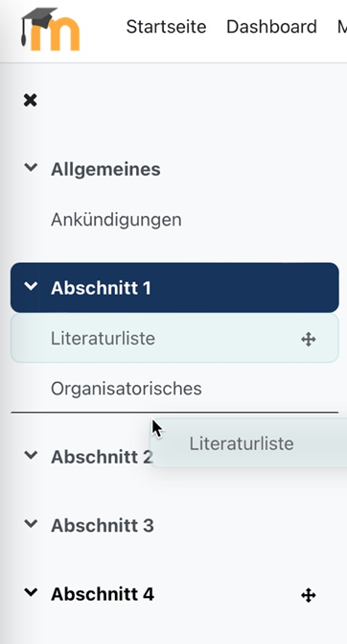347x644 pixels.
Task: Go to Startseite in top navigation
Action: (166, 27)
